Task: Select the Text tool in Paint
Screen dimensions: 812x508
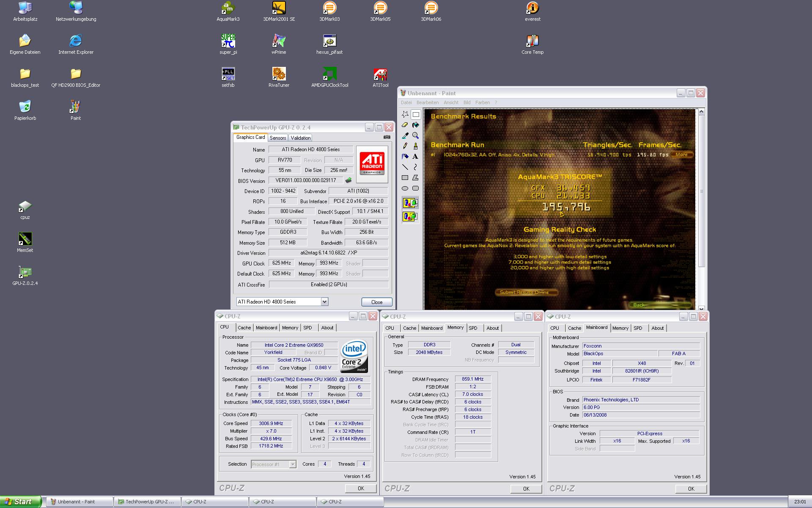Action: coord(416,157)
